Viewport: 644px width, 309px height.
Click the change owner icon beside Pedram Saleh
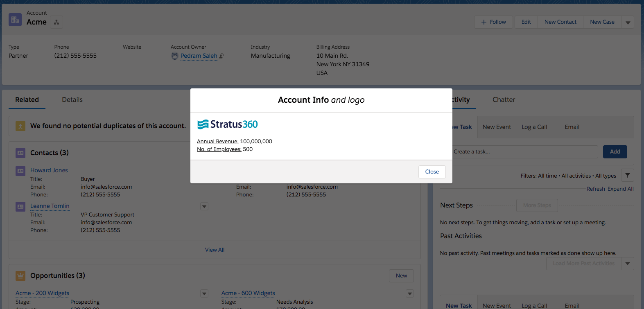[x=221, y=56]
